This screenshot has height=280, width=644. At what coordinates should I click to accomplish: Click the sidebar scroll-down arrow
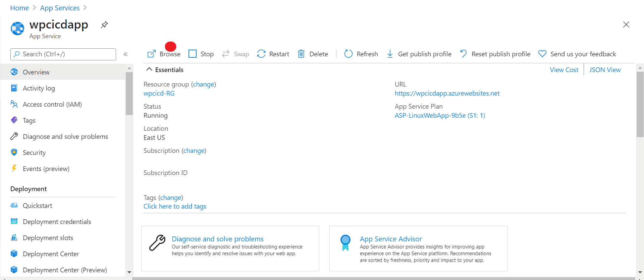129,272
